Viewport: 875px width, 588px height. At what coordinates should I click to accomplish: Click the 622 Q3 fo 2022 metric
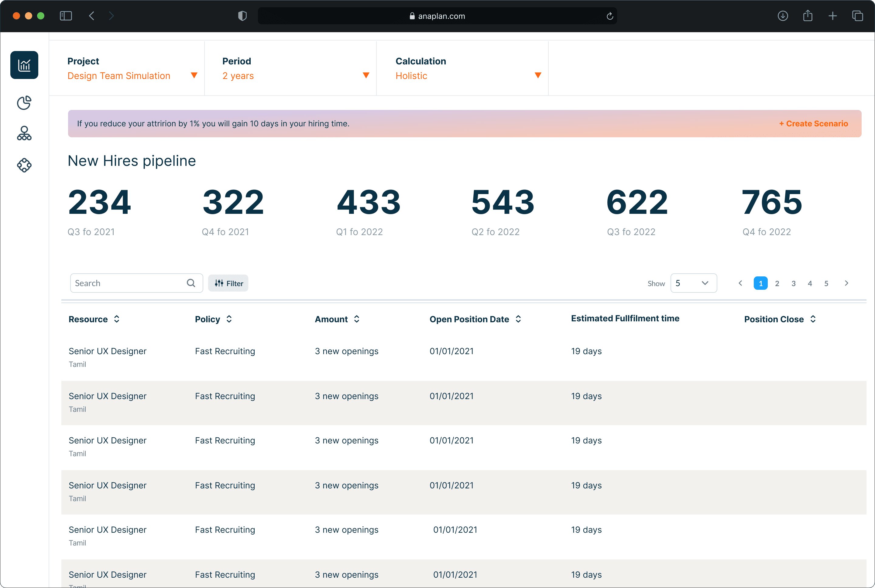[638, 212]
